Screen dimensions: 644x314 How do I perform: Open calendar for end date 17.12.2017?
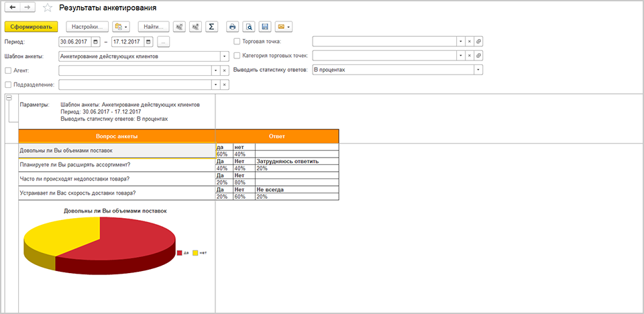pyautogui.click(x=149, y=42)
